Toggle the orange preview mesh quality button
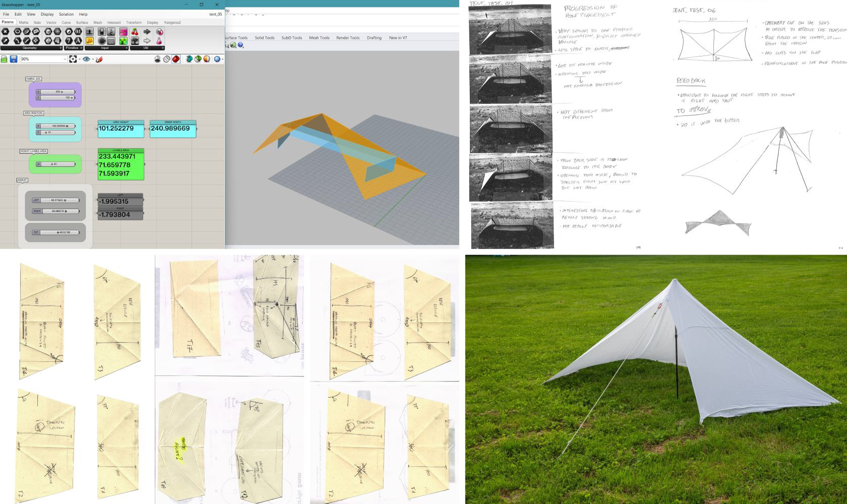 pos(207,59)
